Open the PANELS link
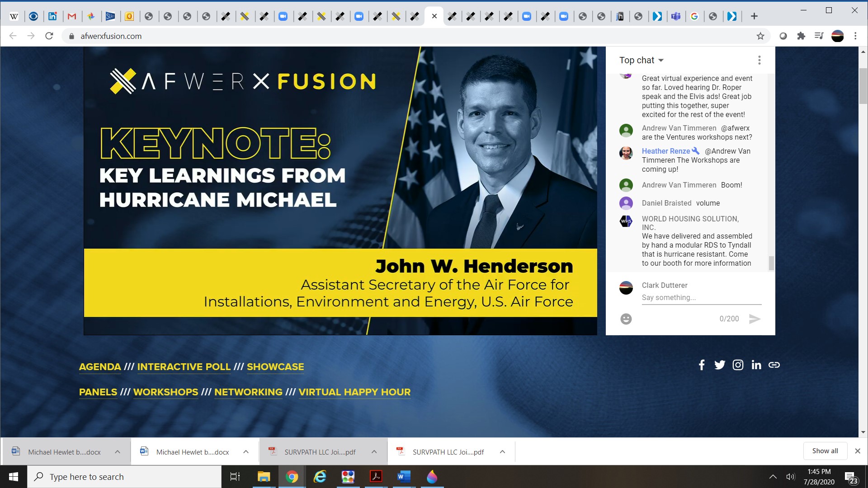 pyautogui.click(x=98, y=392)
